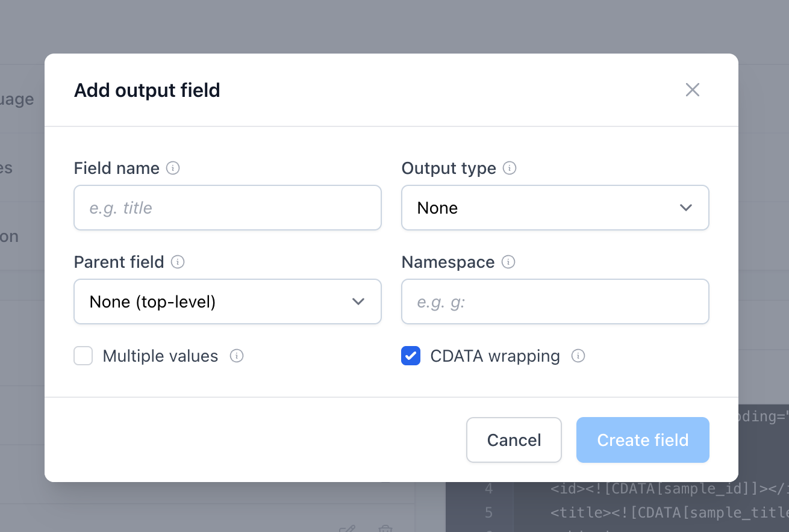Click the chevron on the Output type selector
The width and height of the screenshot is (789, 532).
685,208
